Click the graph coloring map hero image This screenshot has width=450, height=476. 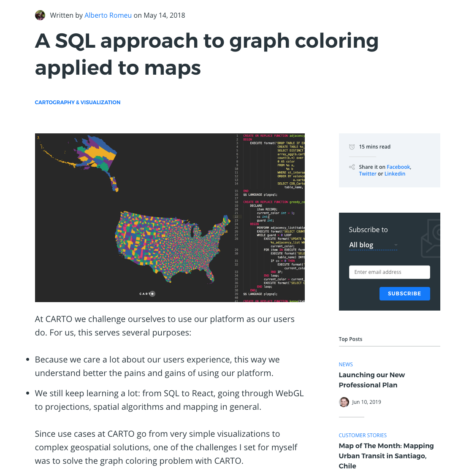[x=170, y=218]
